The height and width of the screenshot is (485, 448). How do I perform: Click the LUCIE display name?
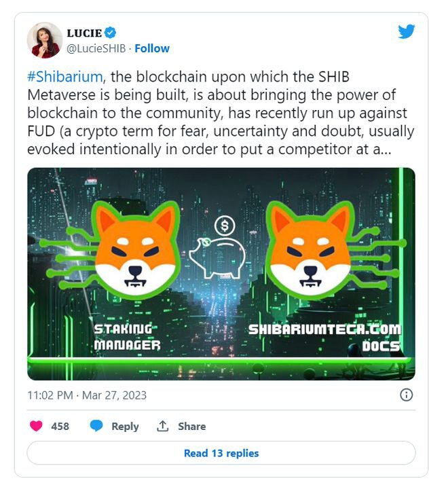click(84, 33)
